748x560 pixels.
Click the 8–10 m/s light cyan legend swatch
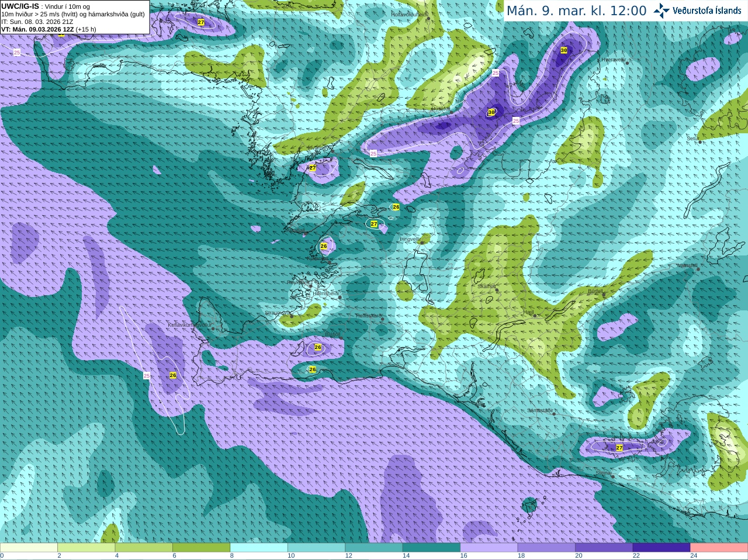[259, 548]
